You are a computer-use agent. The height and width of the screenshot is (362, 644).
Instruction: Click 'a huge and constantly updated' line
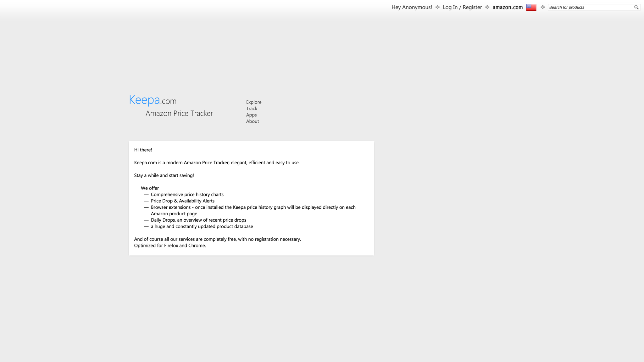(x=202, y=226)
